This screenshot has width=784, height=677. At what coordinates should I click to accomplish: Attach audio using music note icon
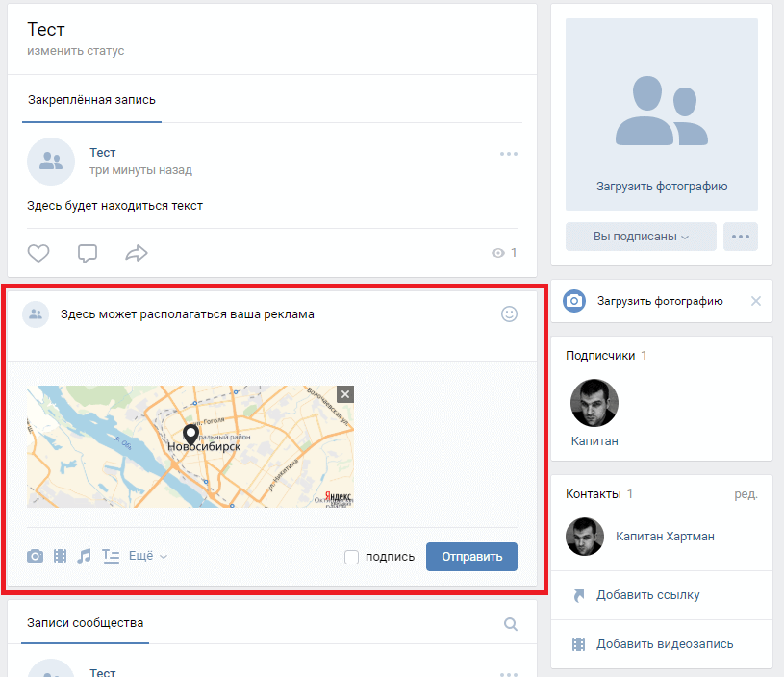[x=85, y=556]
